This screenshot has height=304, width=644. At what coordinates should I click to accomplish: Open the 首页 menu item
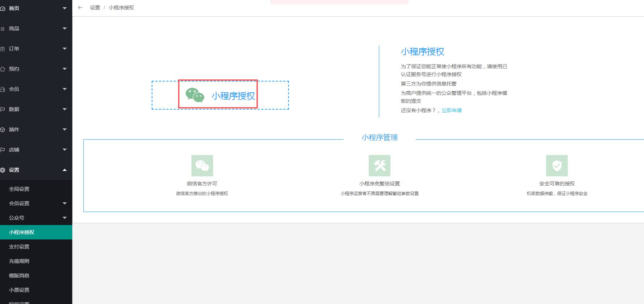click(x=36, y=8)
